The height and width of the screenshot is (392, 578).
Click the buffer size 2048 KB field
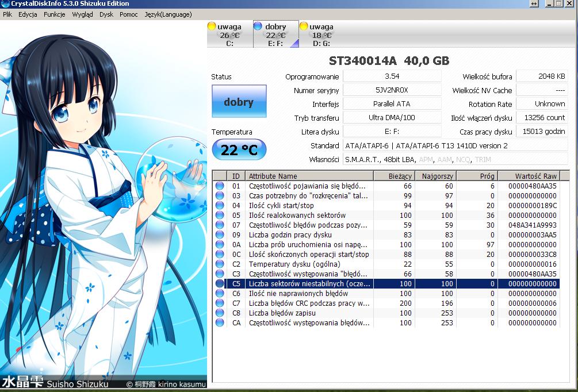click(542, 76)
